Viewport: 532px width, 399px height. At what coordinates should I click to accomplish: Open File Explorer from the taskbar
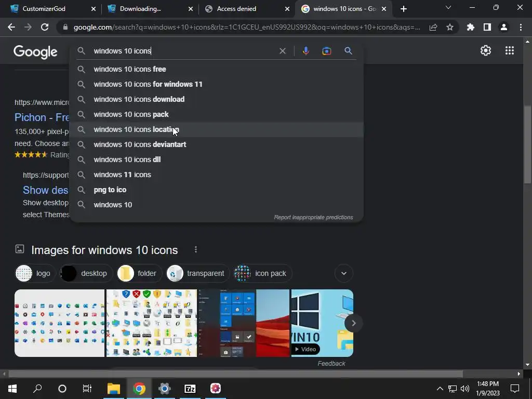point(114,389)
